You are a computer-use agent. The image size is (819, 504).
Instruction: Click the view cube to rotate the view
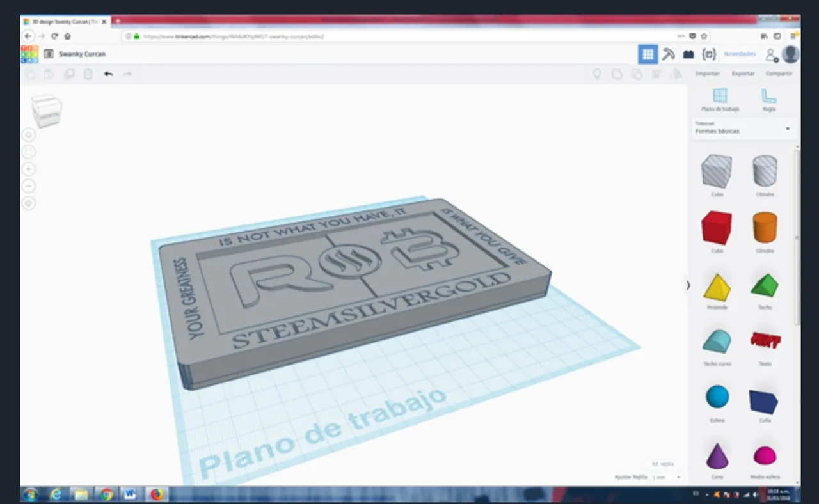pyautogui.click(x=47, y=110)
